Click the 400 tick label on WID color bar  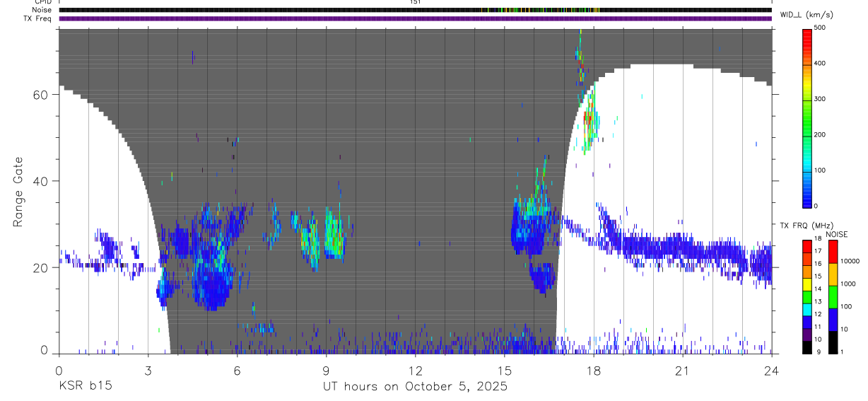(821, 64)
